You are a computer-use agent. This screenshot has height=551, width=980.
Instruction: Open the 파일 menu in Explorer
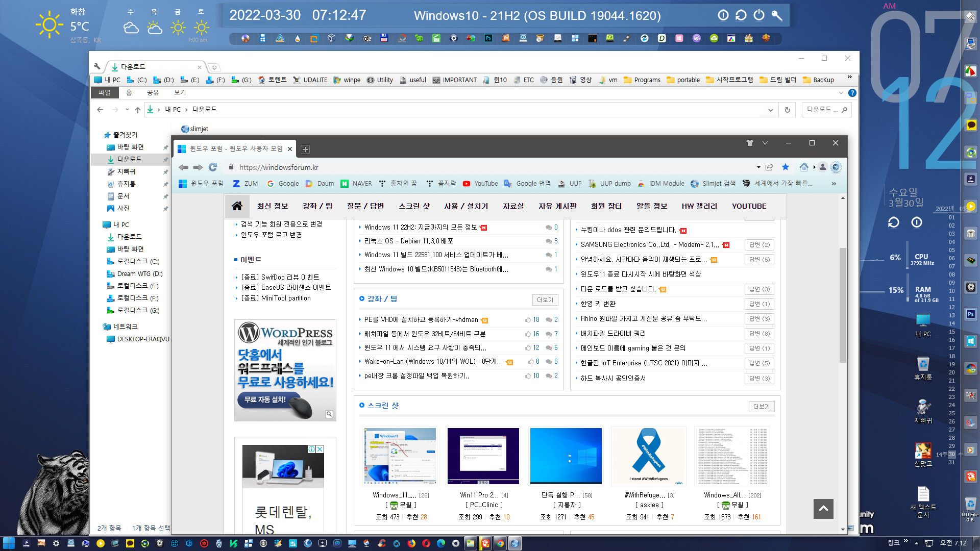click(x=104, y=92)
